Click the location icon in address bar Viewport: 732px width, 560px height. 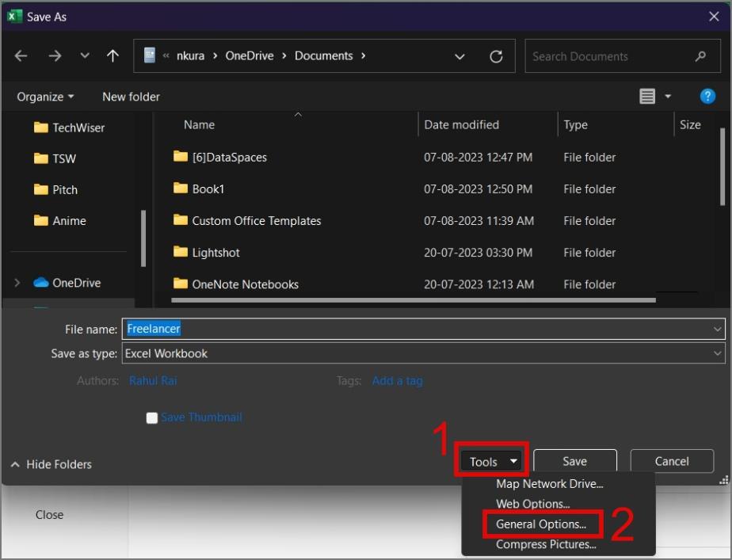pyautogui.click(x=150, y=55)
